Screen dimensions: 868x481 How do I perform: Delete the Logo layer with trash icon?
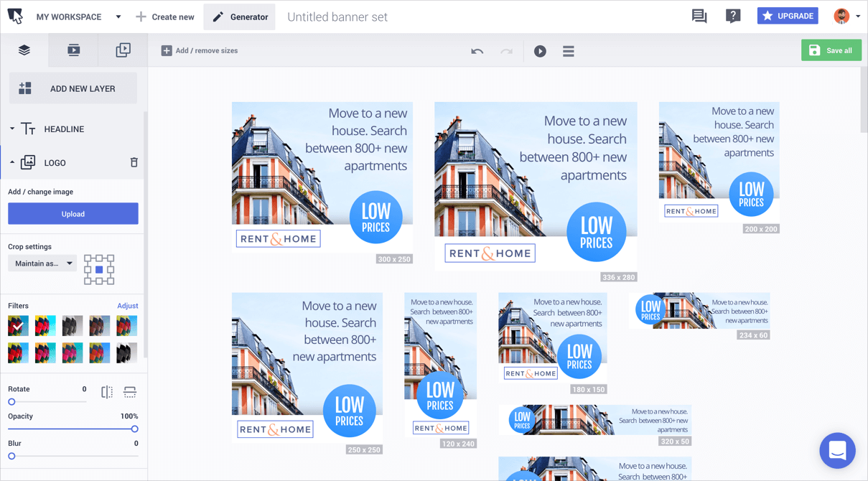point(134,163)
